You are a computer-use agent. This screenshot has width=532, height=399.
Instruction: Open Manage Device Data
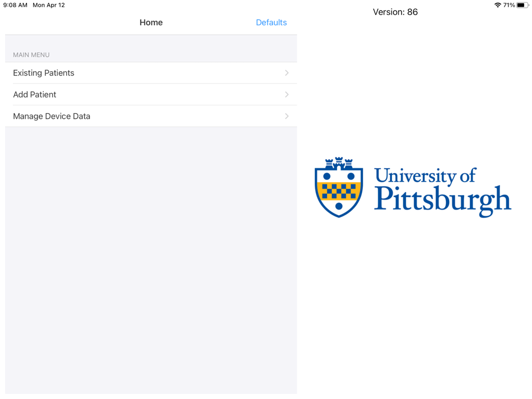[52, 116]
